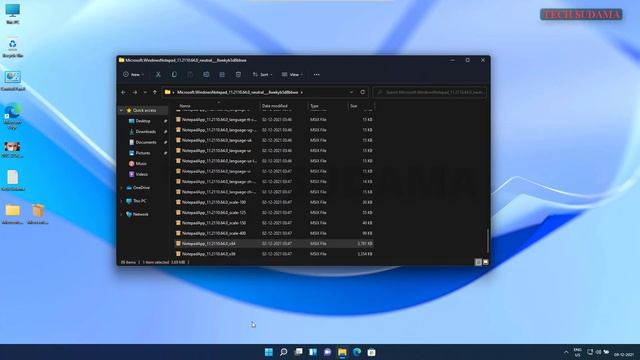Select the NotepadApp x86 MSIX file
Viewport: 640px width, 360px height.
pyautogui.click(x=274, y=254)
